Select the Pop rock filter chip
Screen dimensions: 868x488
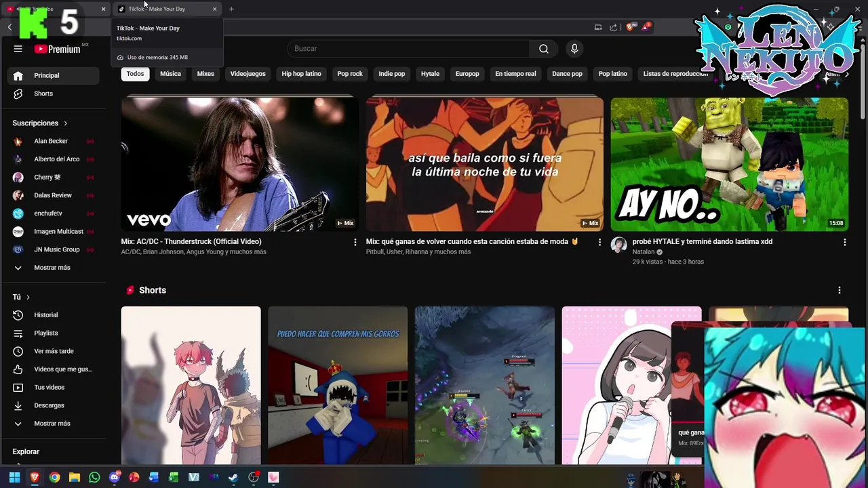pyautogui.click(x=350, y=74)
